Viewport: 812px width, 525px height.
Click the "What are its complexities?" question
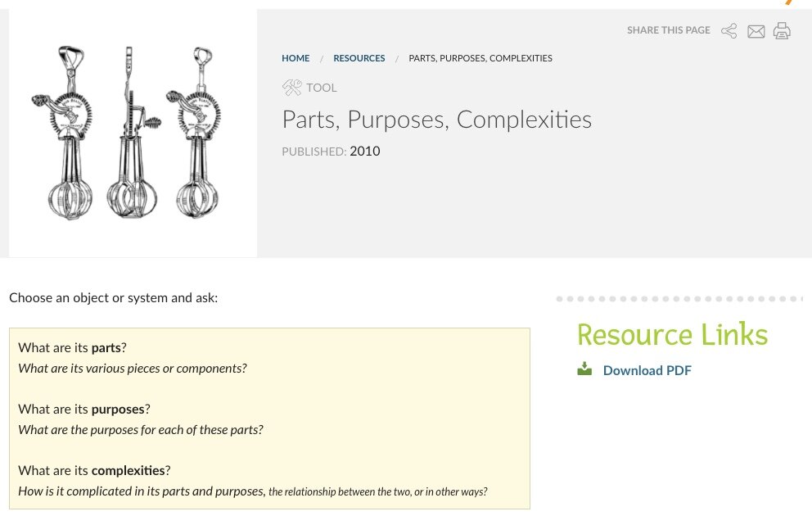click(94, 470)
